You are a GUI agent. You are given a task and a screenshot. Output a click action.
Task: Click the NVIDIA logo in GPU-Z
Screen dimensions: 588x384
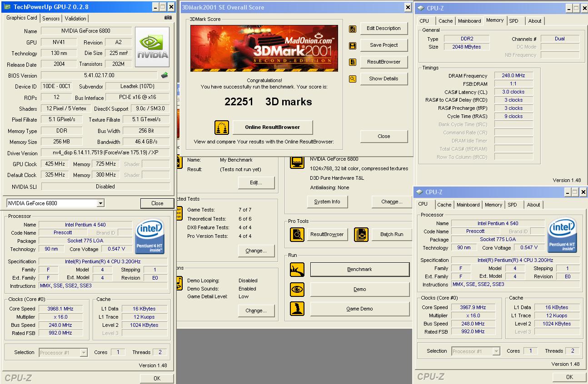[x=152, y=47]
